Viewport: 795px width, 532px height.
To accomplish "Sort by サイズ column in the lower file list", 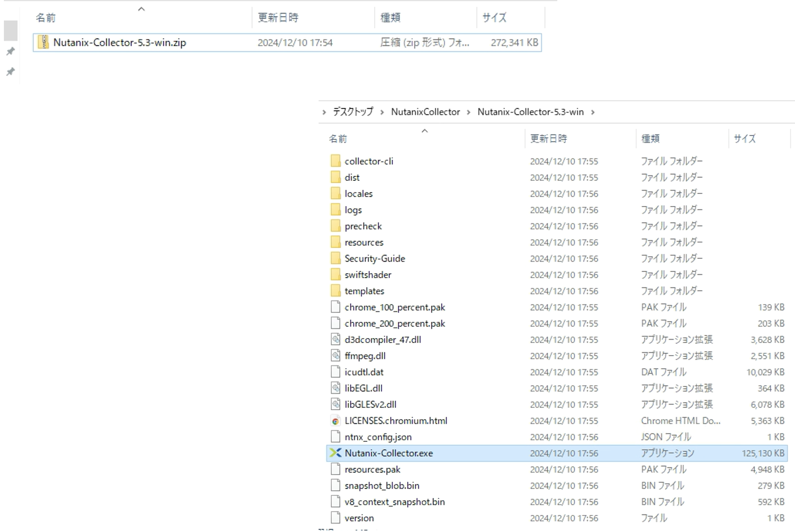I will click(745, 139).
